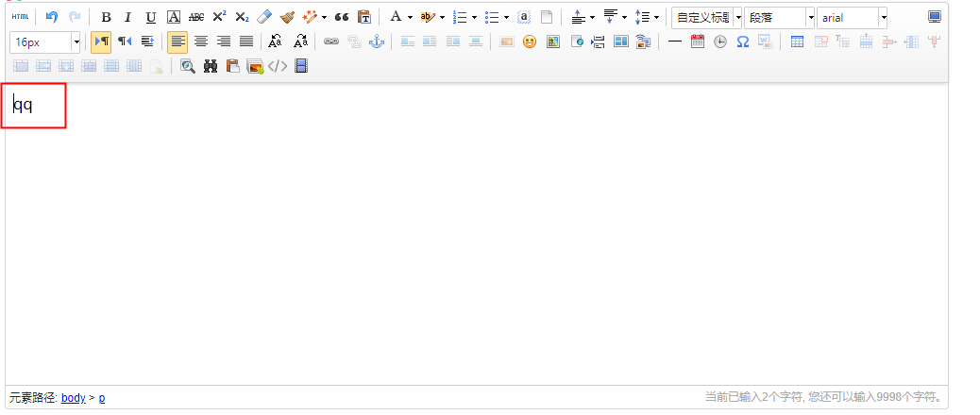Expand the spacing before paragraph arrow
Screen dimensions: 980x415
pyautogui.click(x=592, y=18)
